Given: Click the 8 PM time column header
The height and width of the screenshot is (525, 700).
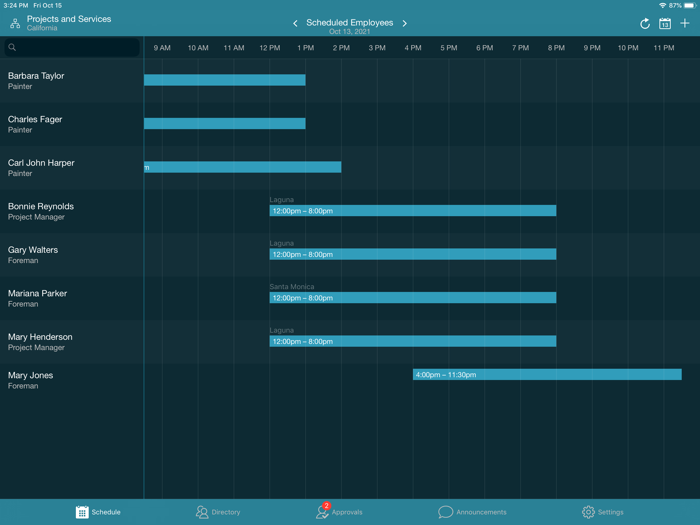Looking at the screenshot, I should click(556, 48).
